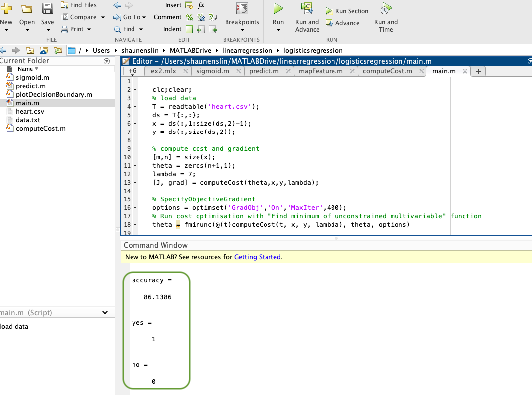The image size is (532, 395).
Task: Expand the New dropdown arrow
Action: click(x=6, y=30)
